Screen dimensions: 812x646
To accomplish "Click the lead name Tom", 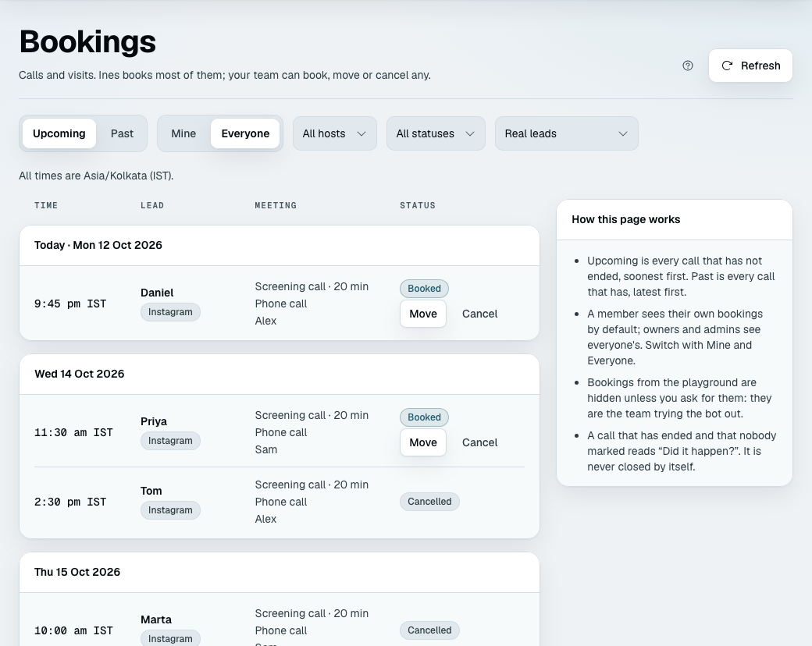I will [x=151, y=491].
